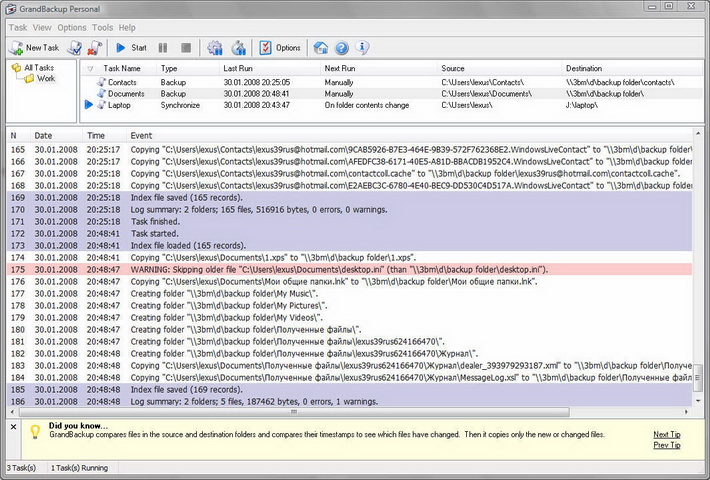Open Options with the checklist icon
Image resolution: width=710 pixels, height=480 pixels.
coord(265,48)
